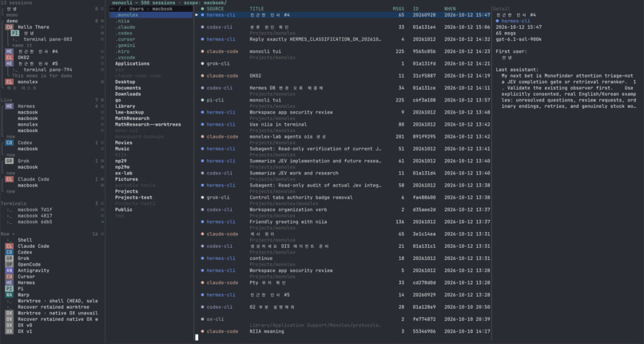Click hermes-cli link in Detail panel
The height and width of the screenshot is (344, 644).
tap(516, 21)
